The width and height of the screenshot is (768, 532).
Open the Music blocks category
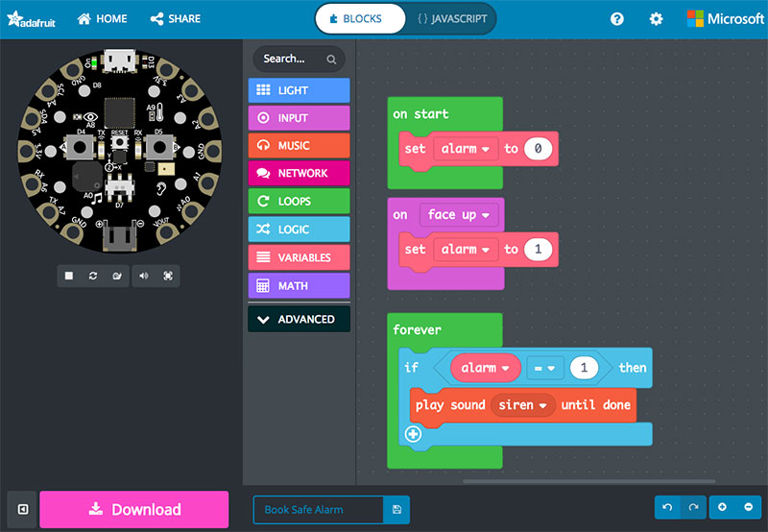point(299,146)
